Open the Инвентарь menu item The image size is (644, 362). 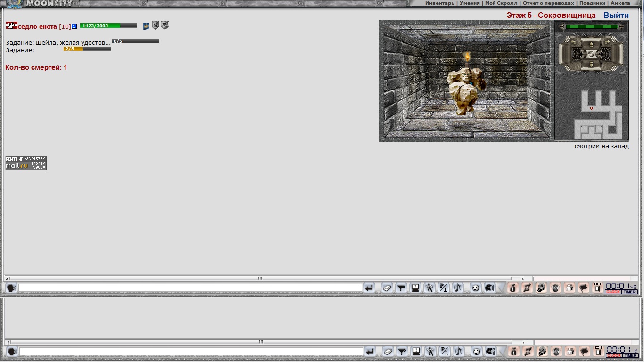click(440, 3)
